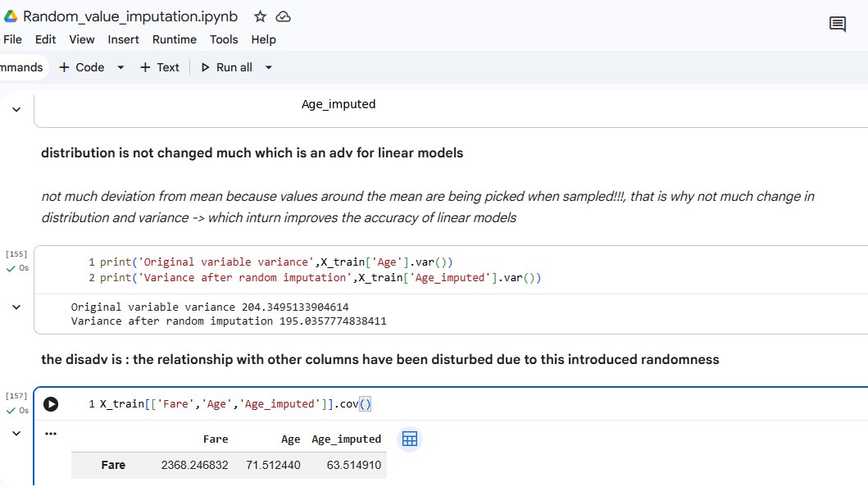Open the Help menu
Screen dimensions: 868x487
263,39
